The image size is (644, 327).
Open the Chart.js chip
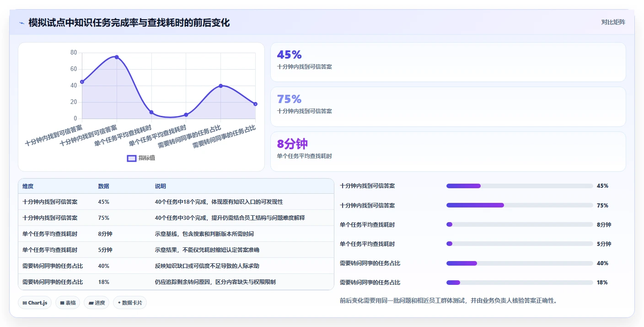pyautogui.click(x=35, y=303)
